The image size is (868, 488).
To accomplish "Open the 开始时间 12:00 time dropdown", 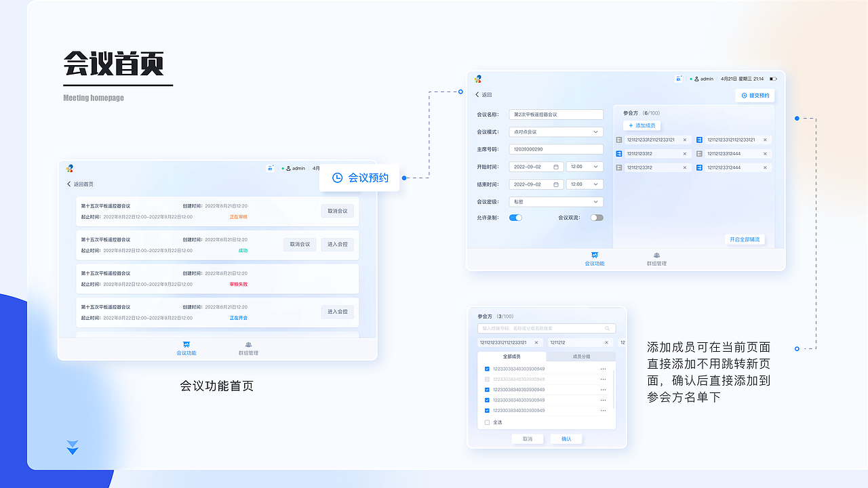I will tap(585, 167).
